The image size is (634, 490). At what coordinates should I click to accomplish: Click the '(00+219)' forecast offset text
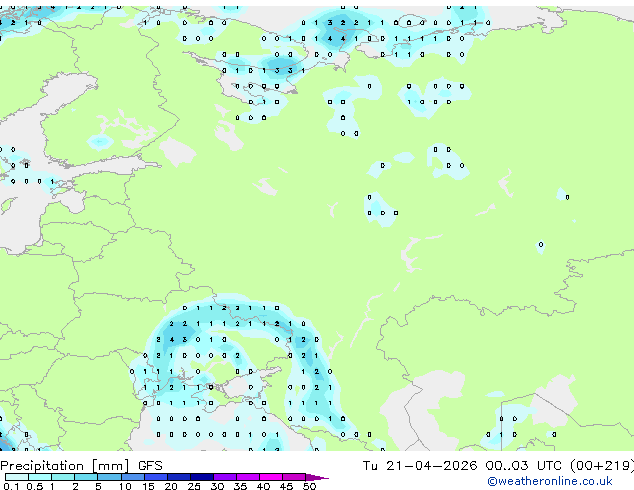(602, 466)
